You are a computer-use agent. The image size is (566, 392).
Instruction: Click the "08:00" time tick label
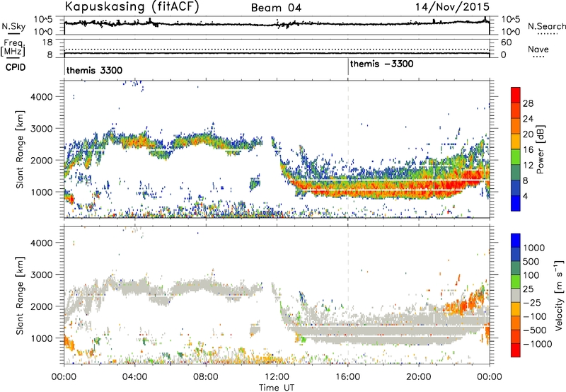click(x=206, y=376)
